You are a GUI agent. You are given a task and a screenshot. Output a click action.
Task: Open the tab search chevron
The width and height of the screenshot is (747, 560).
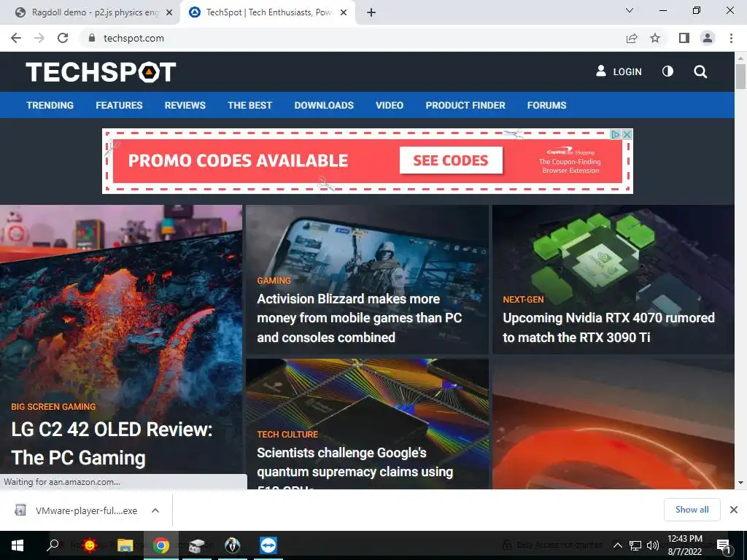click(x=630, y=10)
